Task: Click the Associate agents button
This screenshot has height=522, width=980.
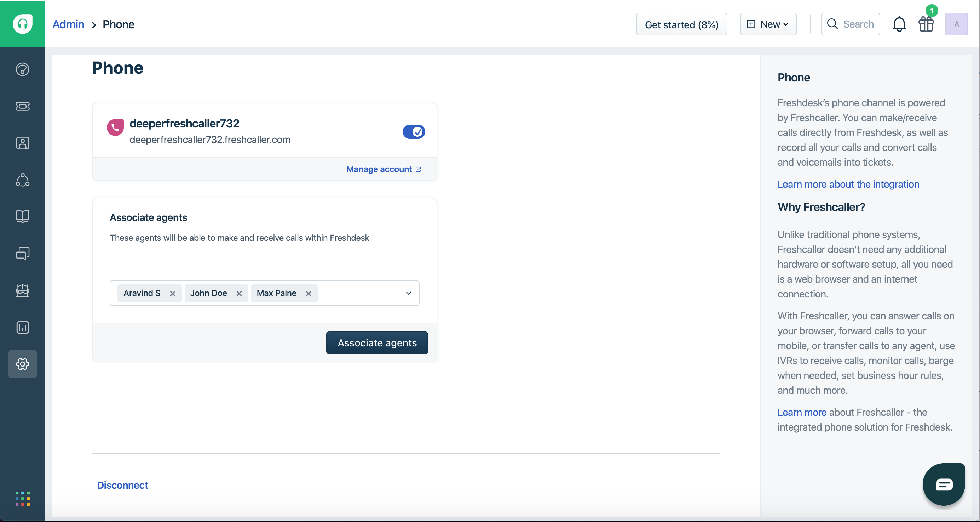Action: click(377, 343)
